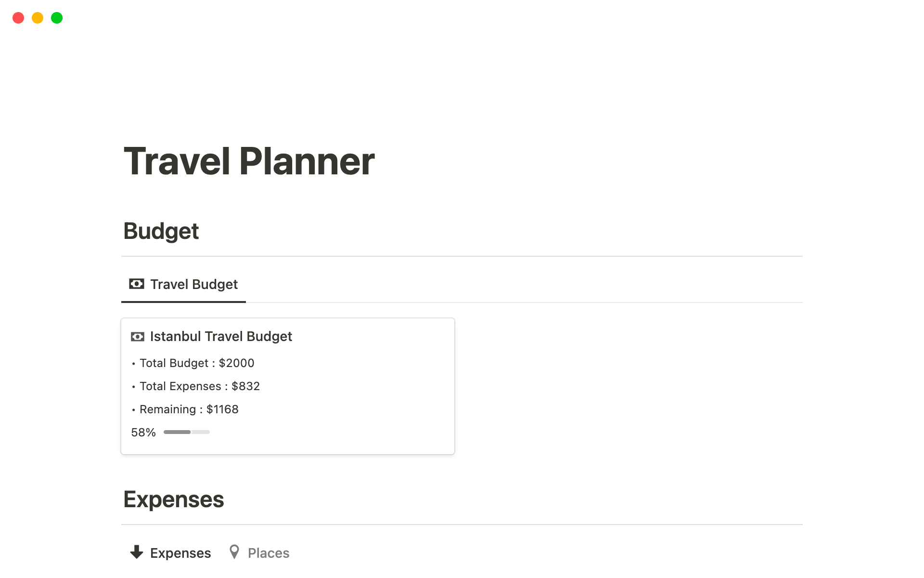The width and height of the screenshot is (924, 578).
Task: Click the money icon on Travel Budget tab
Action: 137,284
